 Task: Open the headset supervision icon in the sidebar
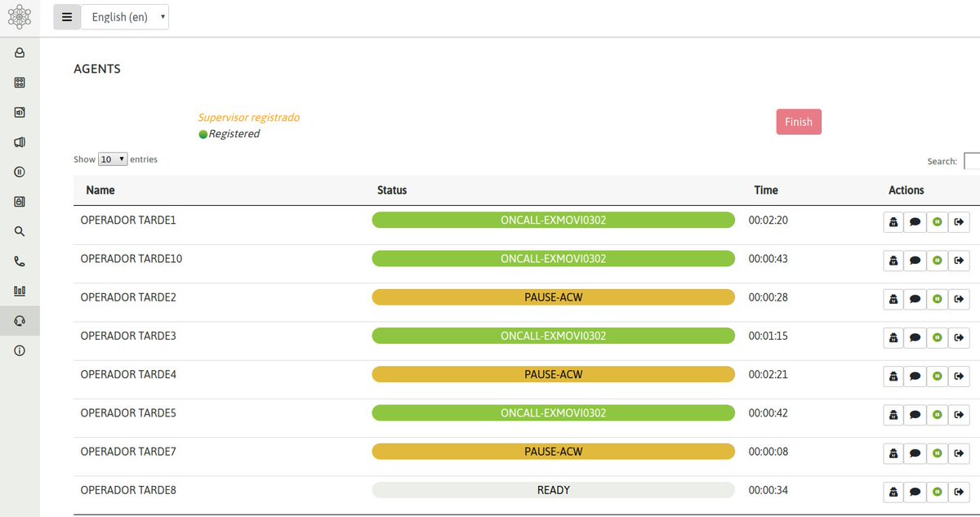click(20, 321)
